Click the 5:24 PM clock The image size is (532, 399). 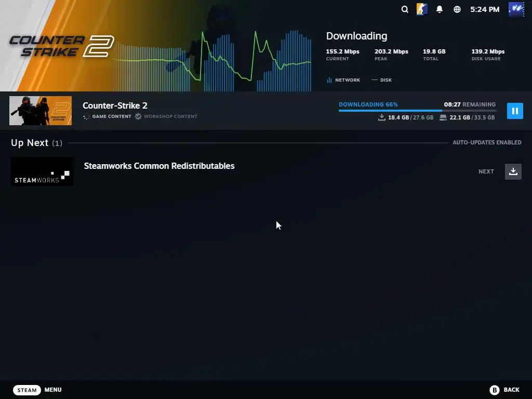[485, 9]
